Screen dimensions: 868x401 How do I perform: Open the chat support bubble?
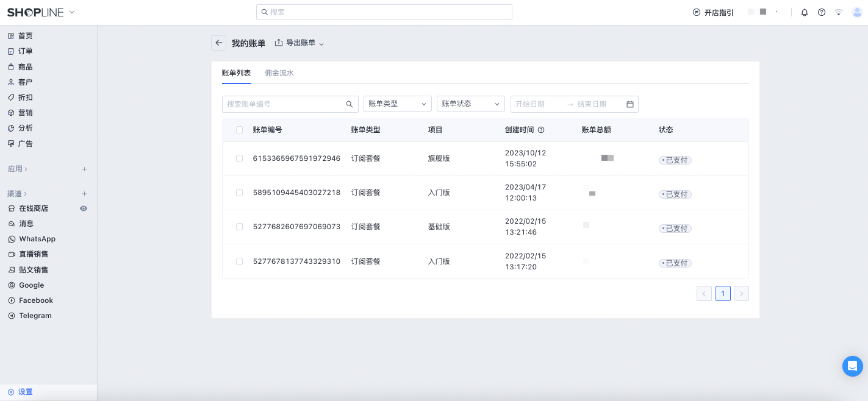tap(853, 366)
